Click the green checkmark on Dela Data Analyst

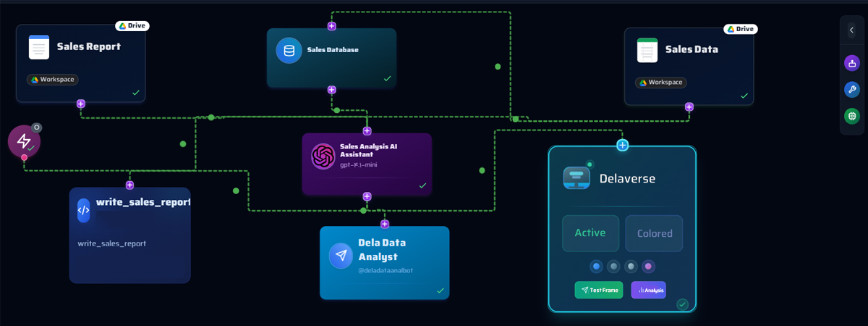(441, 291)
